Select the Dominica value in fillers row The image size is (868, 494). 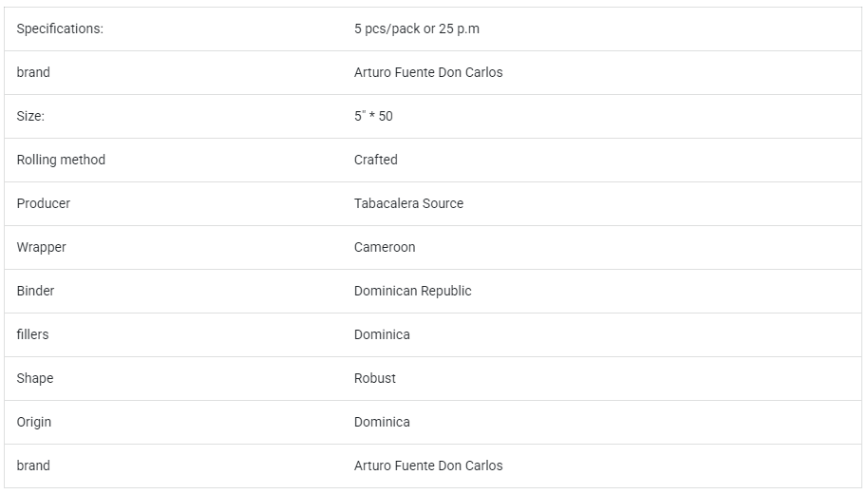point(382,334)
